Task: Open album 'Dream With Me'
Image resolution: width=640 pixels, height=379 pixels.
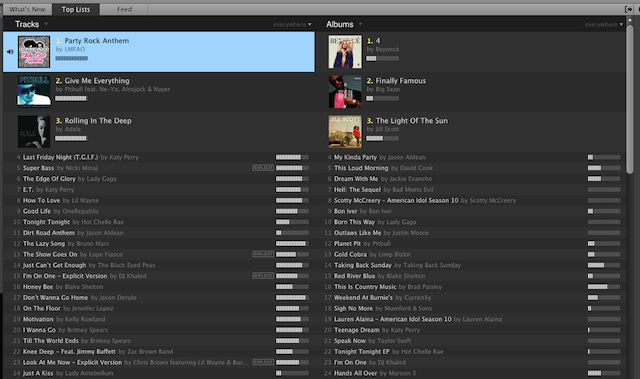Action: coord(356,179)
